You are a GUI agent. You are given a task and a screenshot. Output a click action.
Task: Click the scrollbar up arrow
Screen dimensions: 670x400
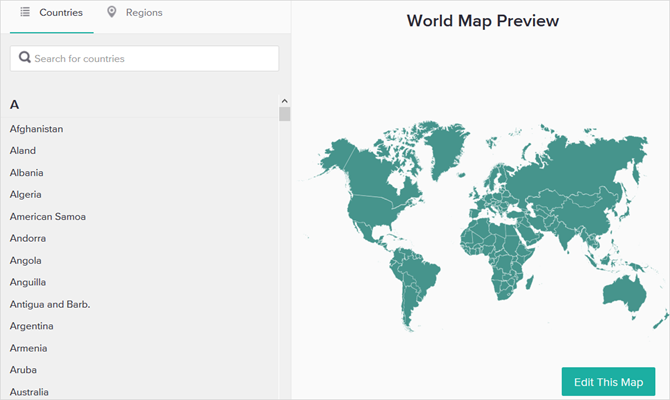click(x=285, y=101)
